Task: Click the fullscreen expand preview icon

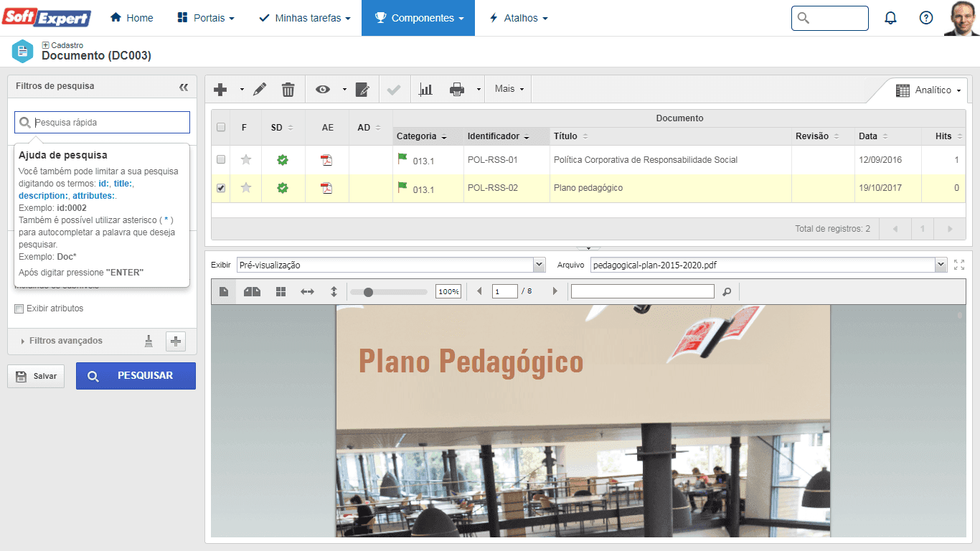Action: point(959,265)
